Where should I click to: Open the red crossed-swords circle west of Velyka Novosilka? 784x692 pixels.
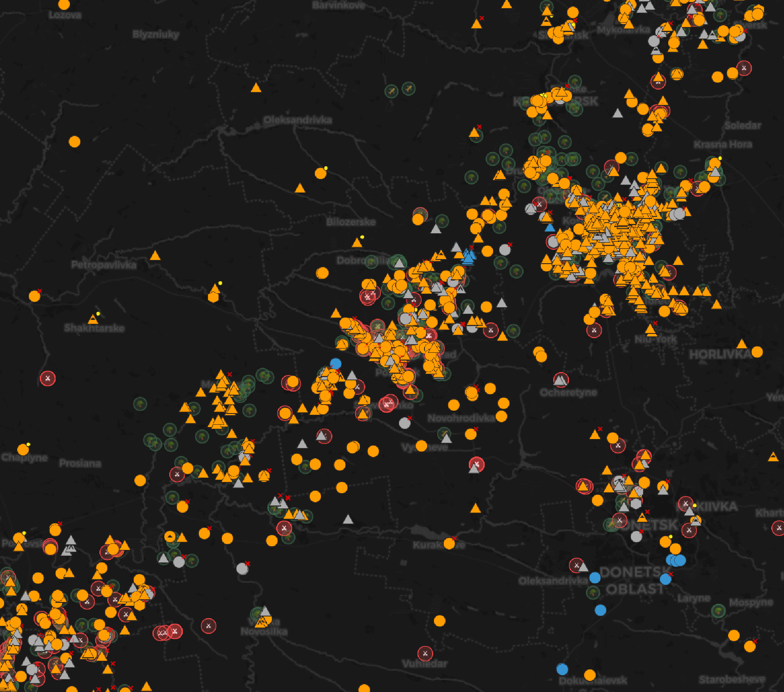tap(208, 626)
